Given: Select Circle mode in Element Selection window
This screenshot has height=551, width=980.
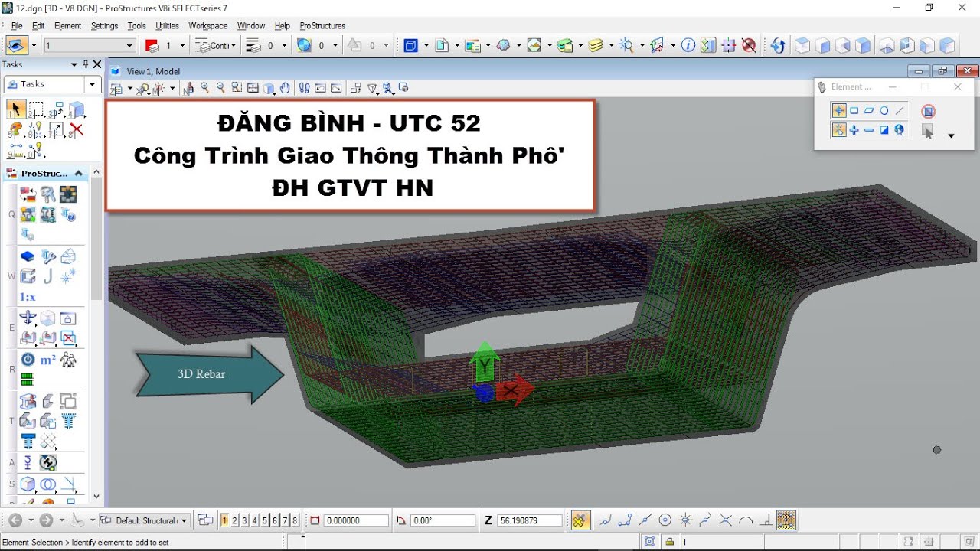Looking at the screenshot, I should [x=884, y=111].
